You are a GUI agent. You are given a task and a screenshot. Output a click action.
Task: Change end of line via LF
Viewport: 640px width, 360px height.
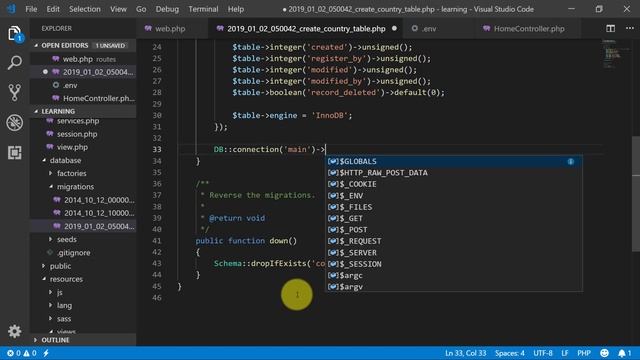click(x=564, y=353)
